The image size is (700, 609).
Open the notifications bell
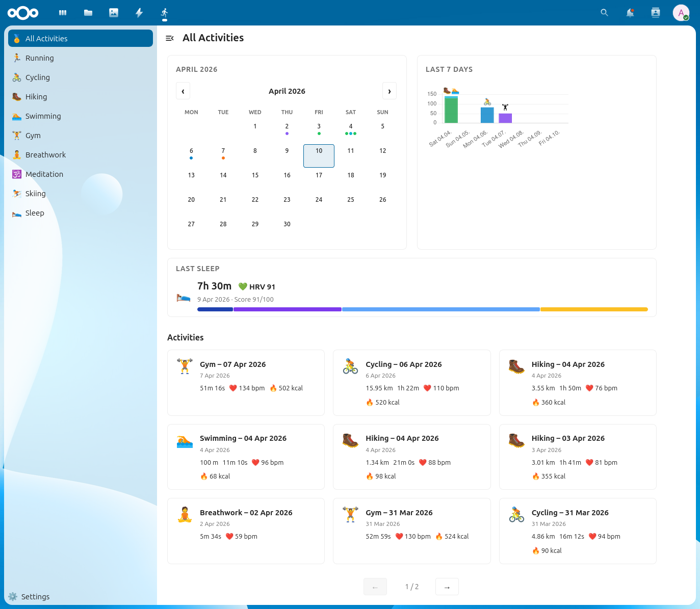(x=630, y=12)
